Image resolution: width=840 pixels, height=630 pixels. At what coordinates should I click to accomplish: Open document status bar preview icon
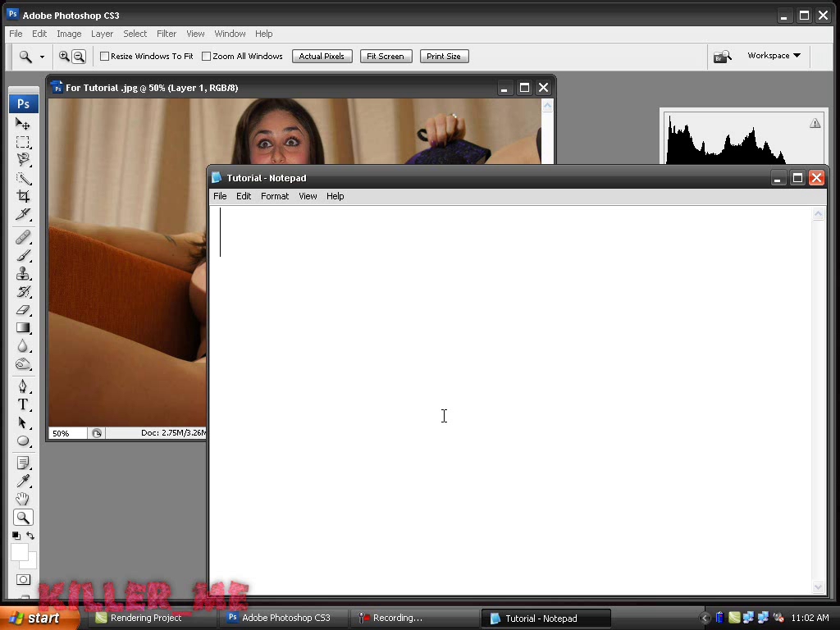tap(97, 433)
